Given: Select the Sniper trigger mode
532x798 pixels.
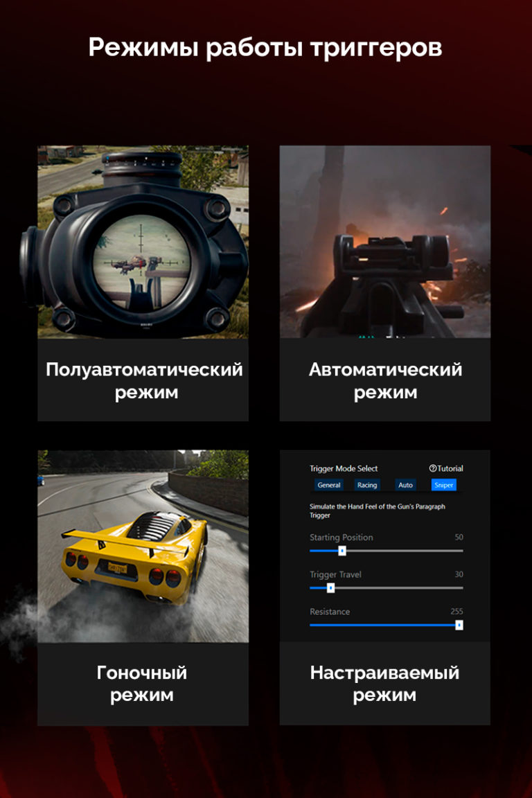Looking at the screenshot, I should pyautogui.click(x=444, y=485).
